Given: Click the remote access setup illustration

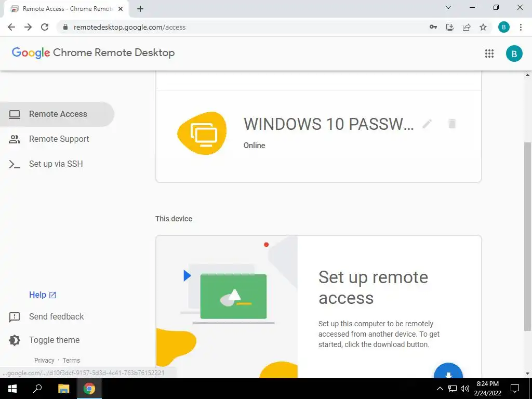Looking at the screenshot, I should click(x=227, y=307).
